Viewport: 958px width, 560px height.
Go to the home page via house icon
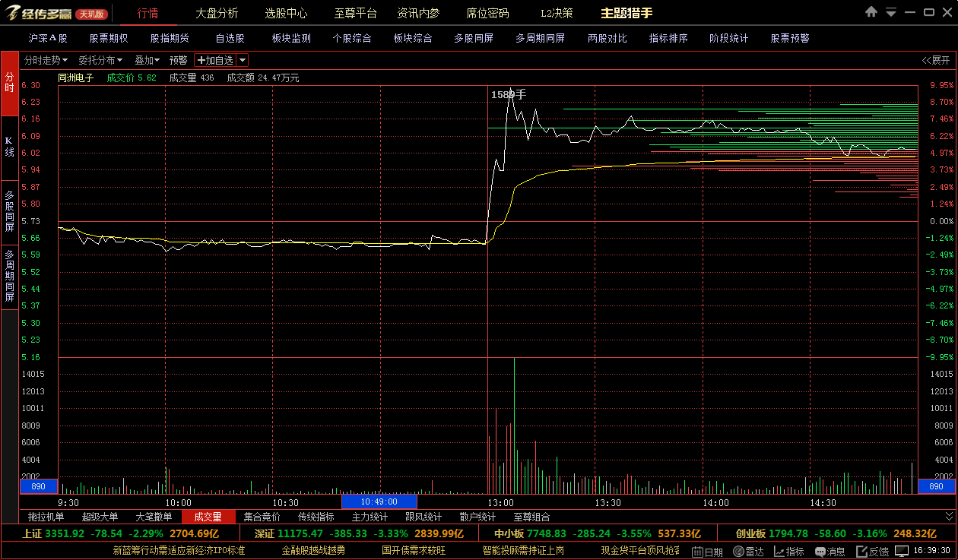pyautogui.click(x=871, y=12)
